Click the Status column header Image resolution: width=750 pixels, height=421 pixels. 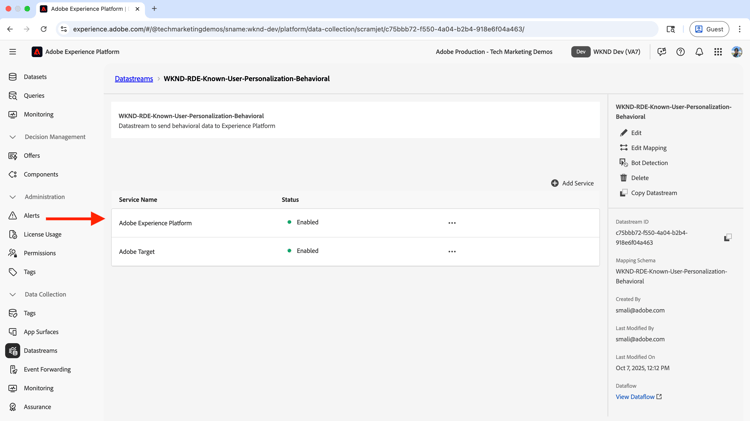(290, 199)
